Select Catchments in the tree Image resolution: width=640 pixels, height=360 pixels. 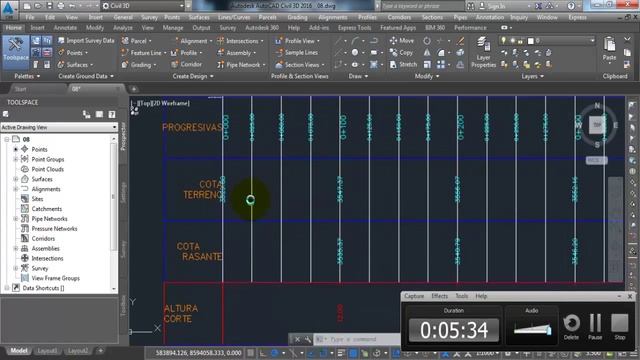coord(47,209)
